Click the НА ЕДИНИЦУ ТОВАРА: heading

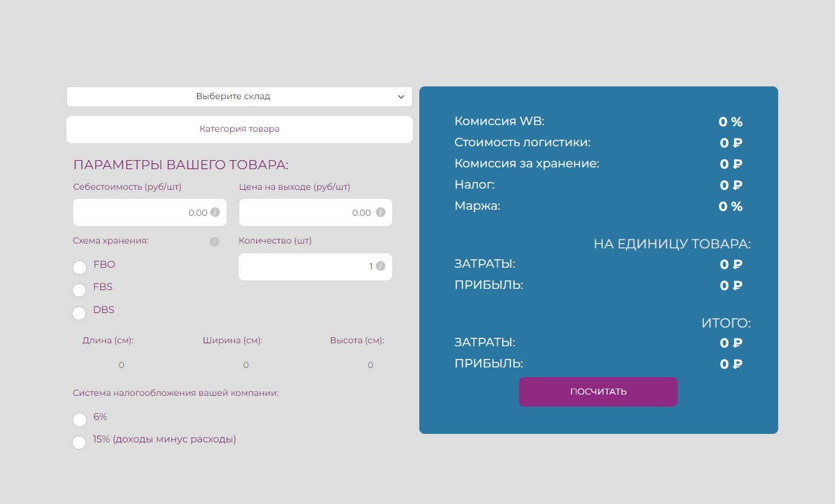(672, 244)
